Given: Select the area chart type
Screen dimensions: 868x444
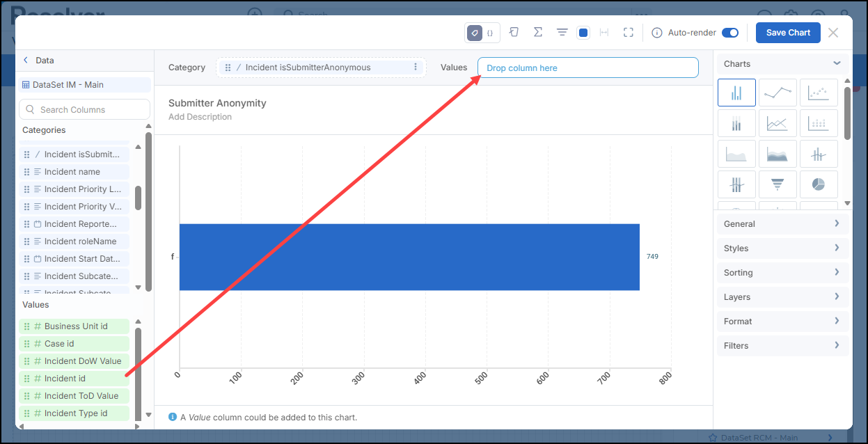Looking at the screenshot, I should point(736,154).
